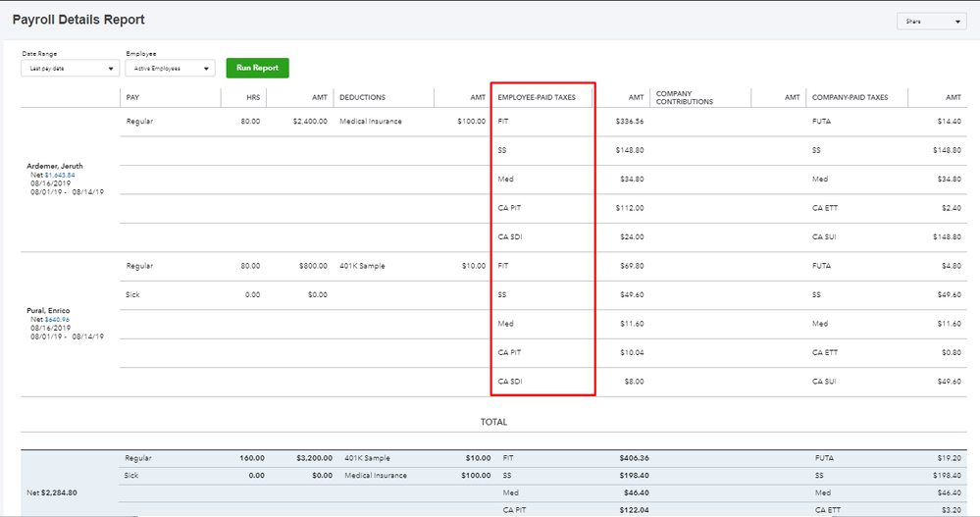Image resolution: width=980 pixels, height=517 pixels.
Task: Open the Employee filter dropdown
Action: click(170, 68)
